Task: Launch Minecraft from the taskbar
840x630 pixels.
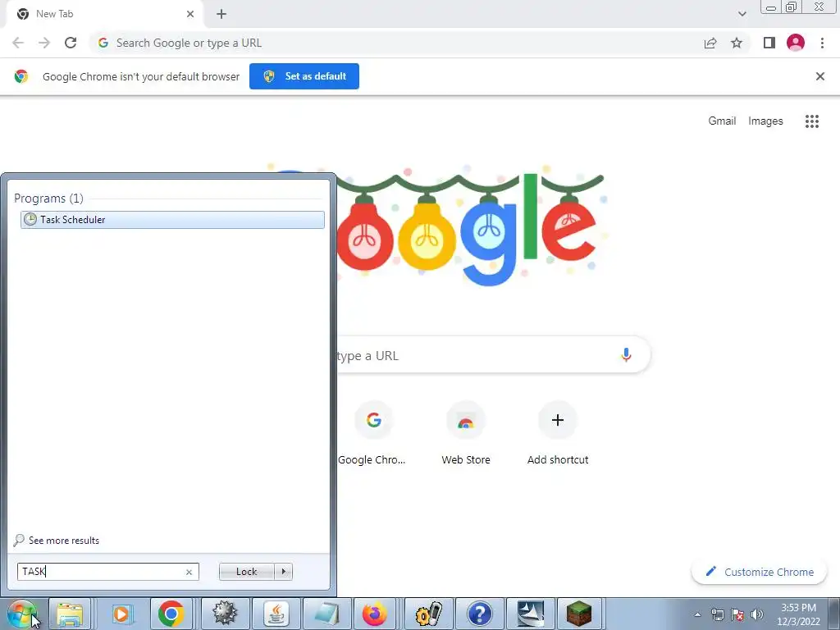Action: coord(579,614)
